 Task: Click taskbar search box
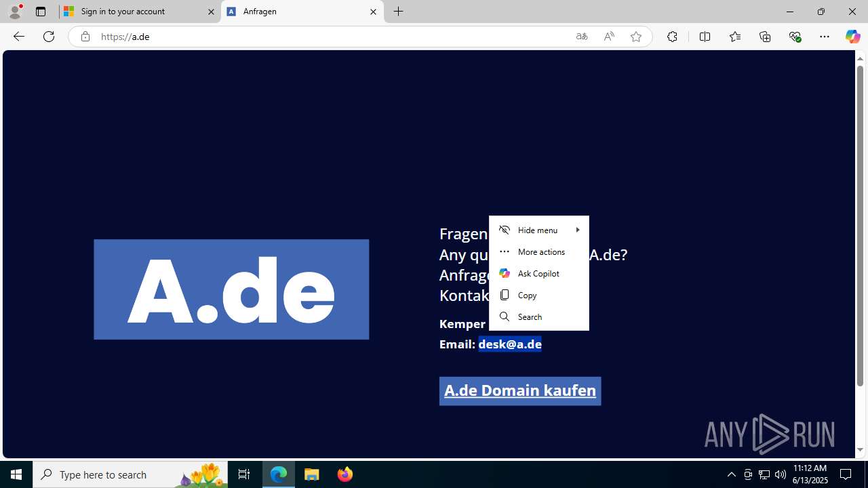coord(130,474)
